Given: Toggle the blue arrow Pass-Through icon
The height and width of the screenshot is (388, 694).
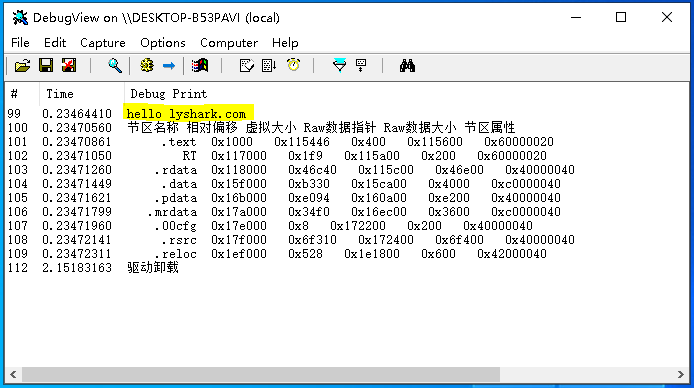Looking at the screenshot, I should (169, 66).
